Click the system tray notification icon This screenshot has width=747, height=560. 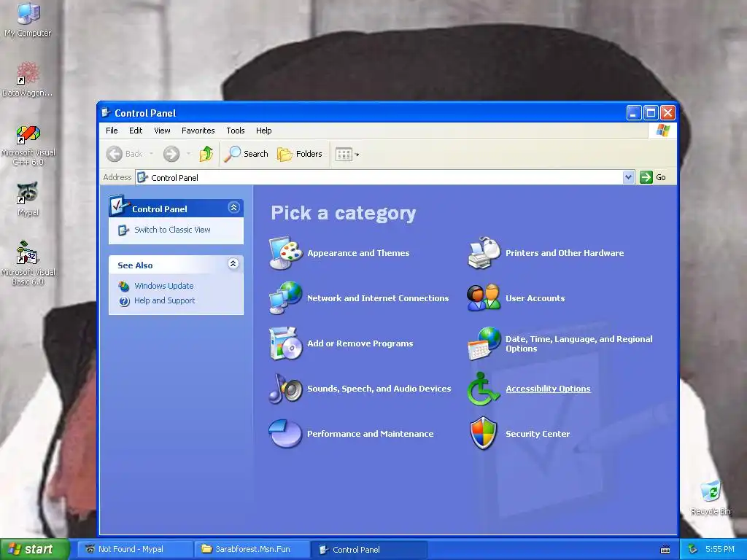coord(692,549)
